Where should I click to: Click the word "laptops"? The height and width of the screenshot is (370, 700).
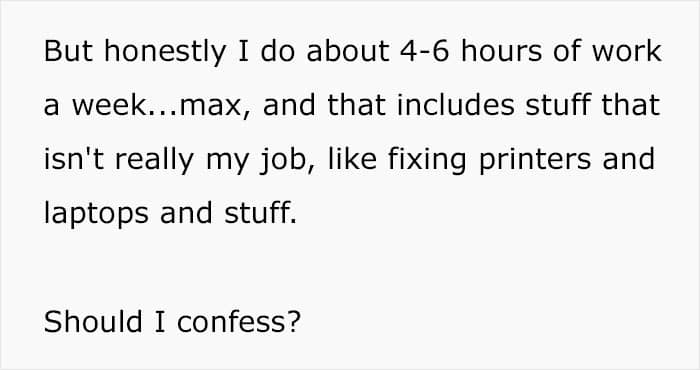pos(96,215)
